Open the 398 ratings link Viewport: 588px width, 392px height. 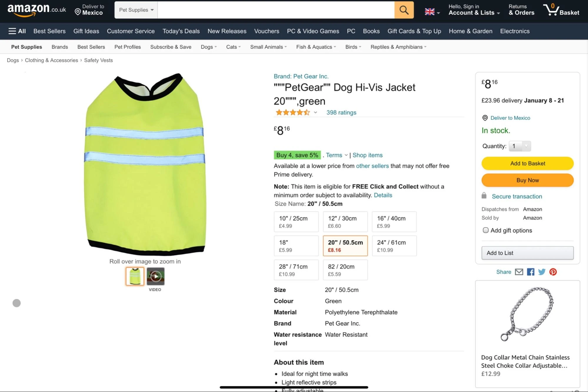pyautogui.click(x=341, y=112)
